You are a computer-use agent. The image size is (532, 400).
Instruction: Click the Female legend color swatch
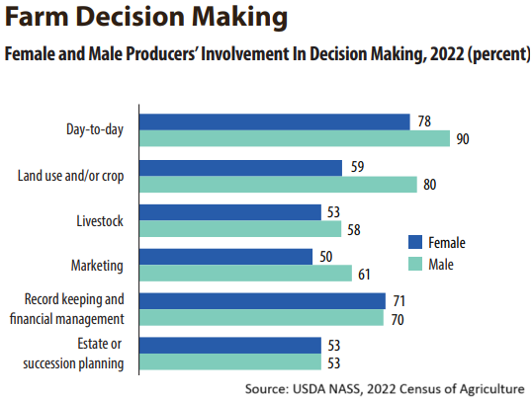(415, 242)
